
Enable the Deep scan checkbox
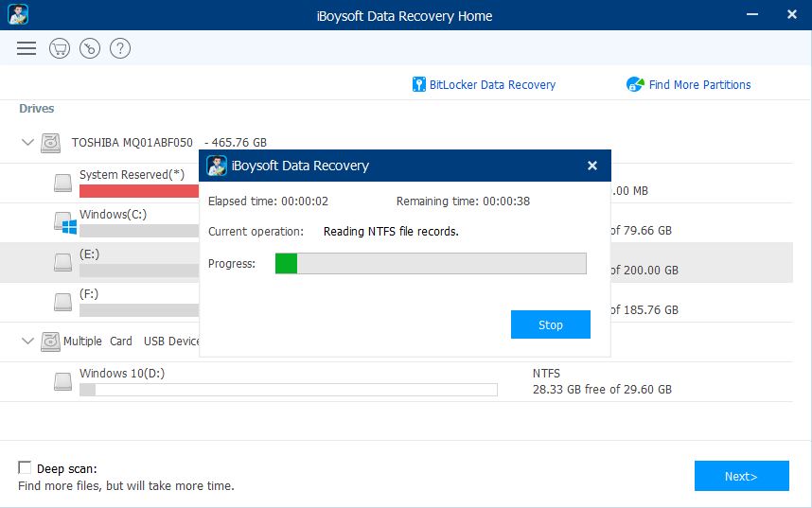[25, 467]
